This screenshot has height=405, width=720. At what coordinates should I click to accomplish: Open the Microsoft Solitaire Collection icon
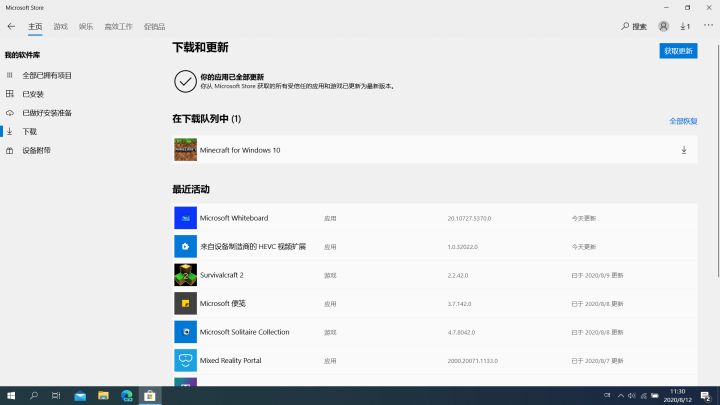point(186,332)
